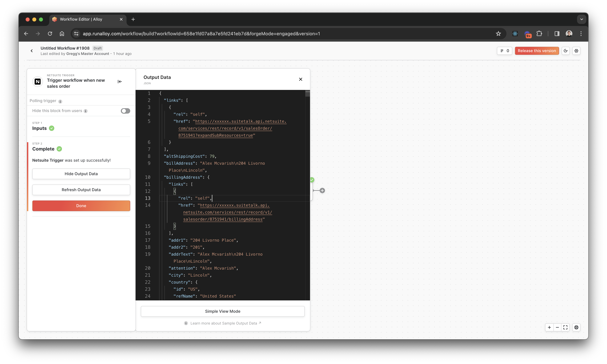Open the Extensions puzzle icon
The width and height of the screenshot is (607, 364).
pos(539,34)
